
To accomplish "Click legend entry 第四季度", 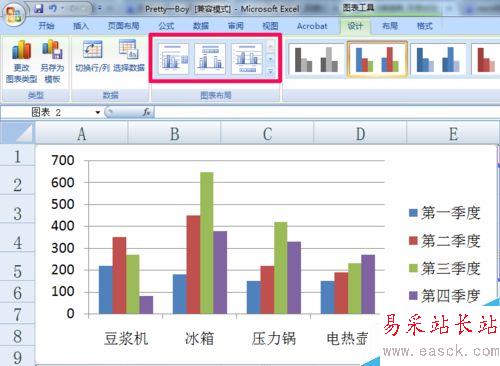I will [x=445, y=296].
